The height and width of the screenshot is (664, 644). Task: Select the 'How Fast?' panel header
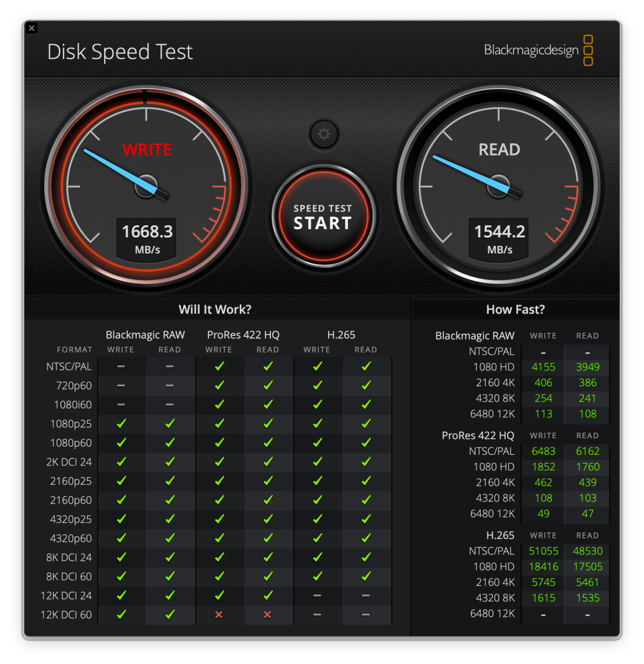coord(515,310)
